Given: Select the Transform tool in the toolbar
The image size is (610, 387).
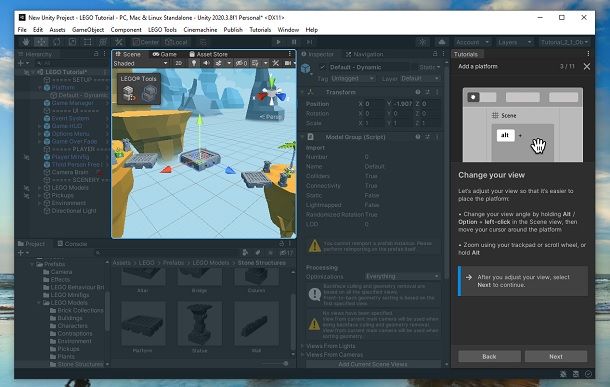Looking at the screenshot, I should pyautogui.click(x=103, y=42).
